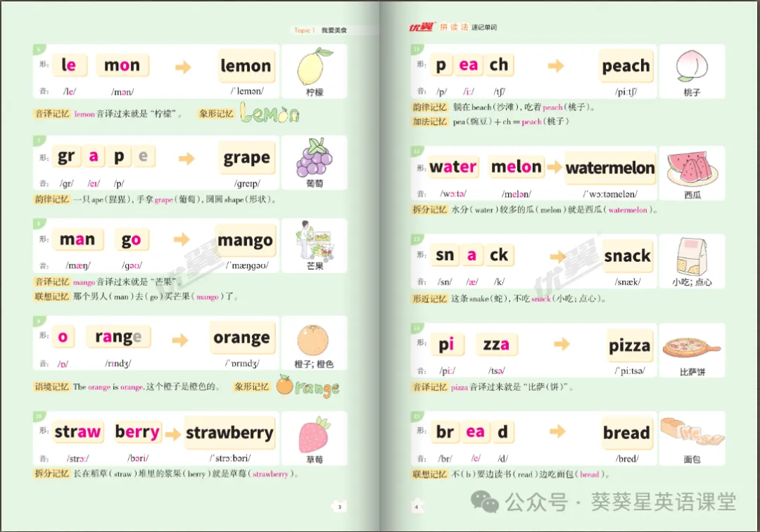The image size is (760, 532).
Task: Click the orange fruit illustration
Action: (x=313, y=340)
